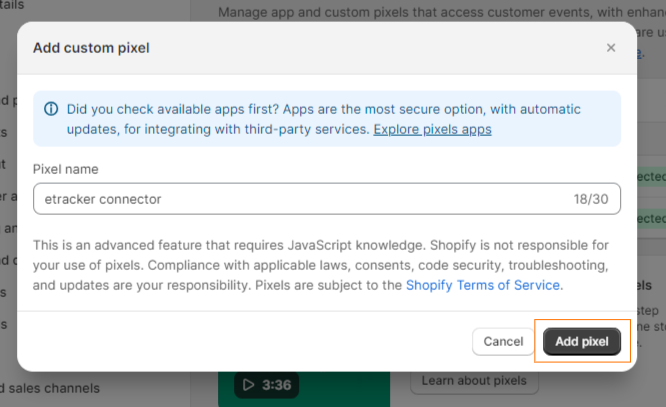Open sales channels item in background sidebar
Image resolution: width=666 pixels, height=407 pixels.
click(x=50, y=388)
